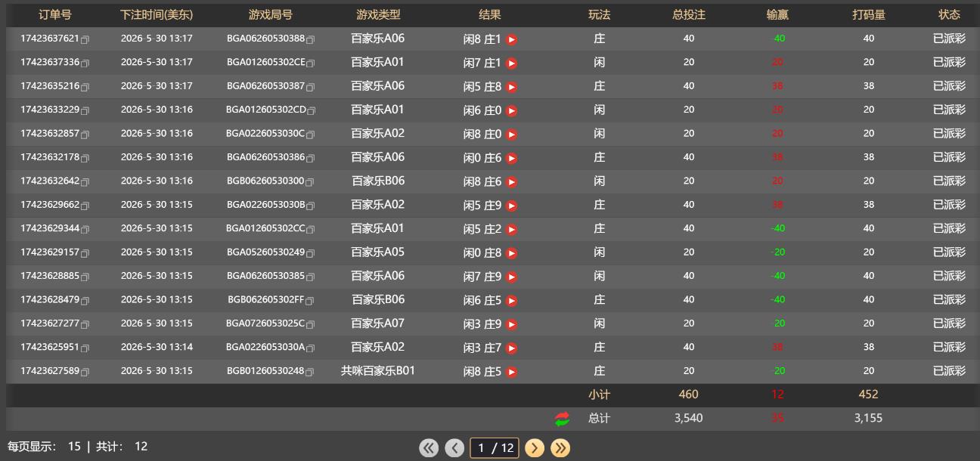Copy order number 17423637336
This screenshot has height=461, width=980.
click(85, 63)
